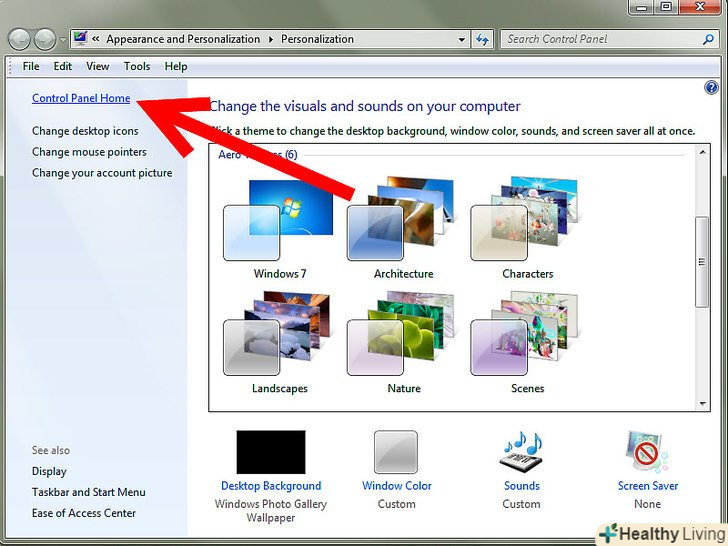The width and height of the screenshot is (728, 546).
Task: Select the Nature theme
Action: coord(403,343)
